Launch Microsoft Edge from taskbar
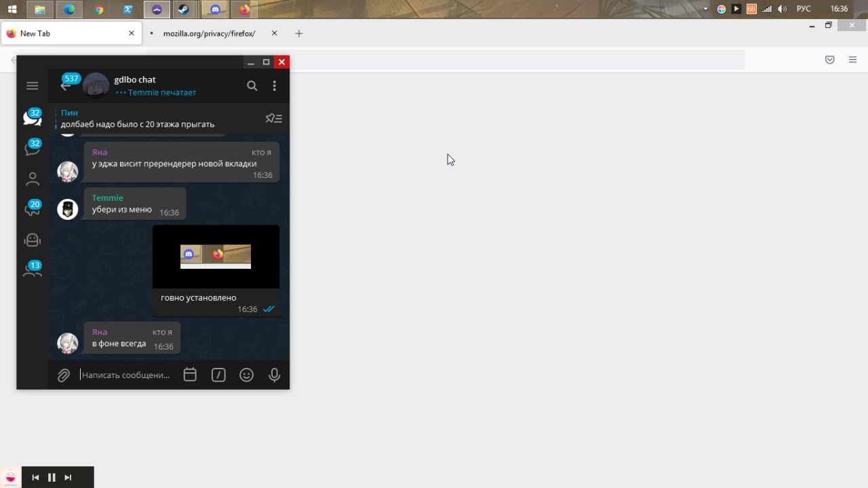 coord(69,10)
